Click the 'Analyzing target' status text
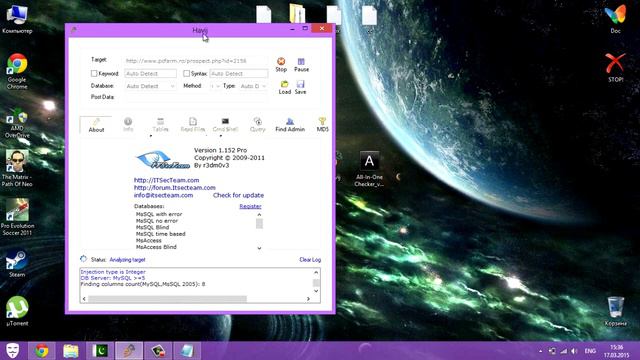 [127, 260]
